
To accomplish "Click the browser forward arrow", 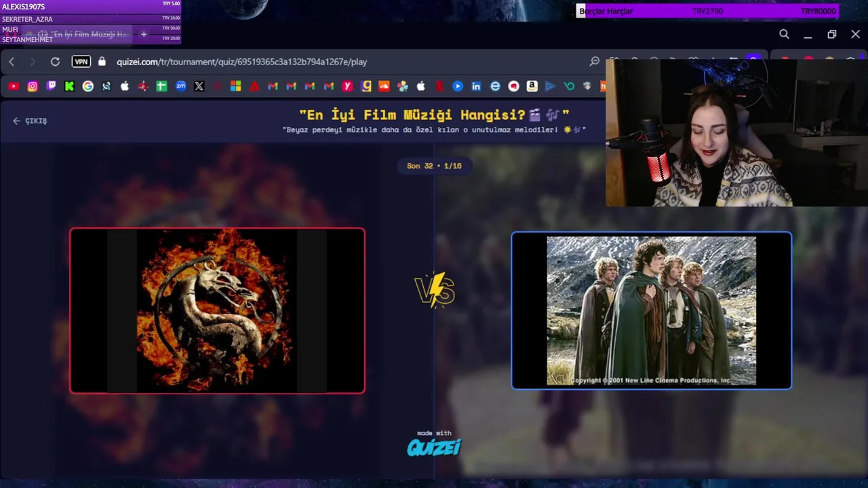I will 33,62.
